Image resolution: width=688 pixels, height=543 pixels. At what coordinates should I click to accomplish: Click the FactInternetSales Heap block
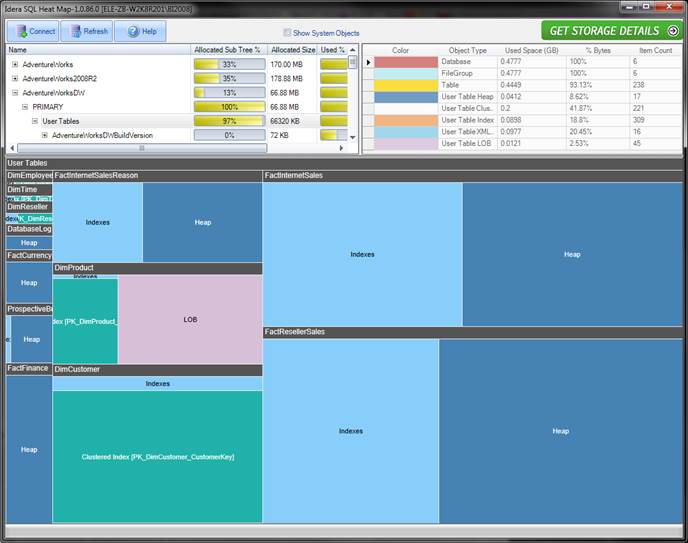(x=573, y=254)
